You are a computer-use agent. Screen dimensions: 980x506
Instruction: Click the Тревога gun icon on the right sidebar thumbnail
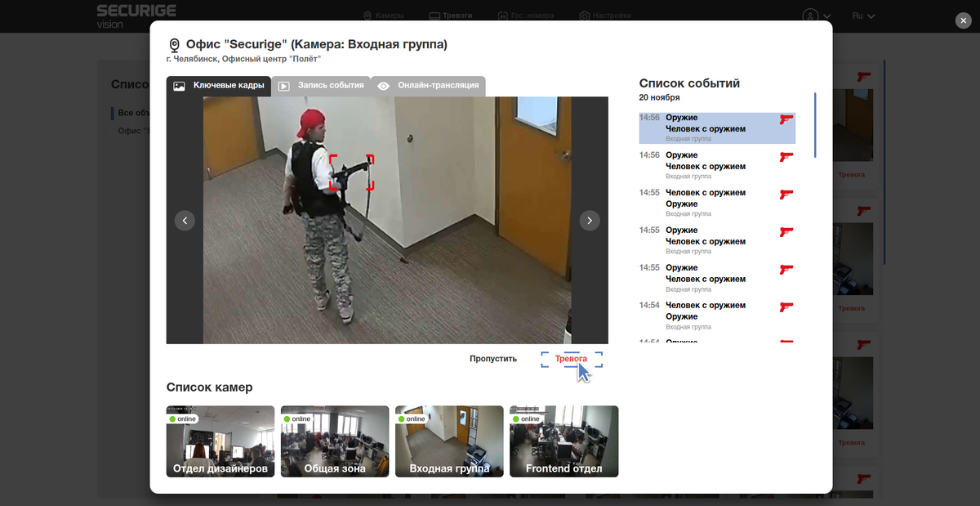[863, 78]
